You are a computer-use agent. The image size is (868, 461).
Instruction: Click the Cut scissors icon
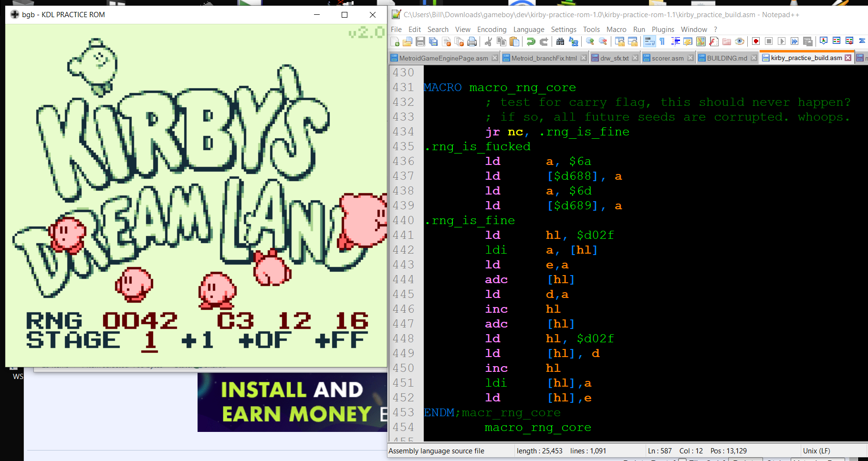point(488,42)
